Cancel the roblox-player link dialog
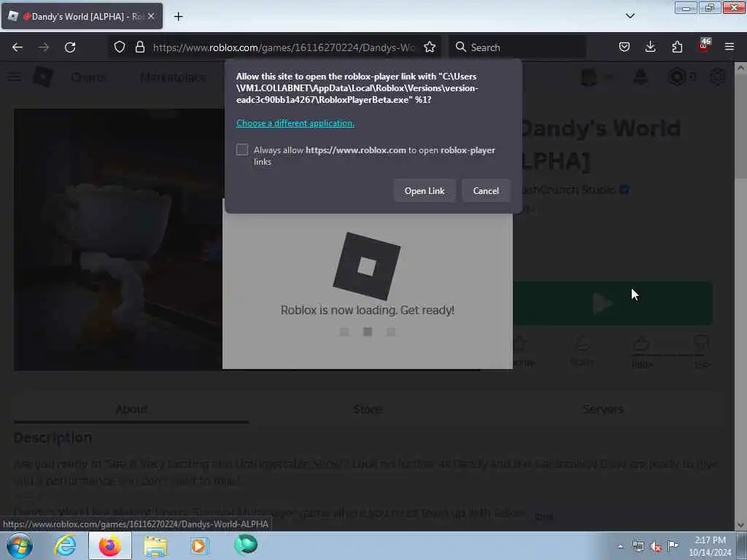Viewport: 747px width, 560px height. 485,191
